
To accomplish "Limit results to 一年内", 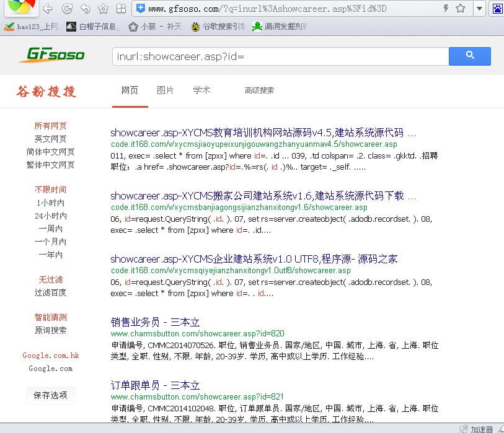I will [50, 255].
